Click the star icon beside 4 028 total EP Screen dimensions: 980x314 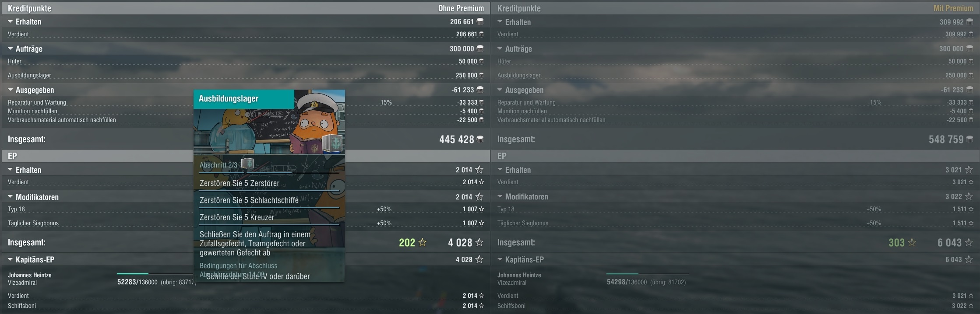click(x=479, y=242)
